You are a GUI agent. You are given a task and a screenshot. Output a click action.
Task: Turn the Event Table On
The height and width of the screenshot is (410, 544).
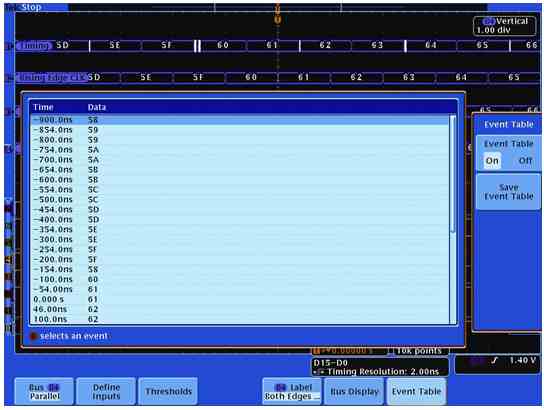(x=492, y=161)
